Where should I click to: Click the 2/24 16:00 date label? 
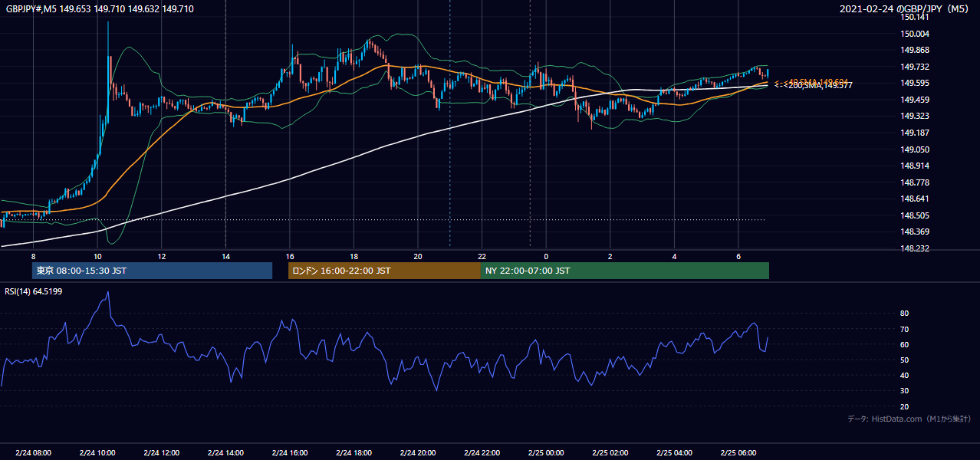289,453
